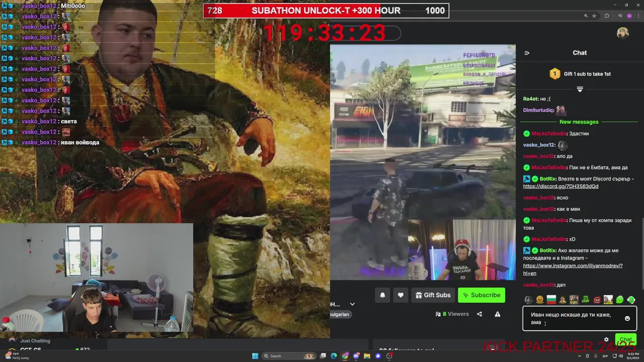Open Google Chrome from the taskbar
Screen dimensions: 644x362
(345, 356)
